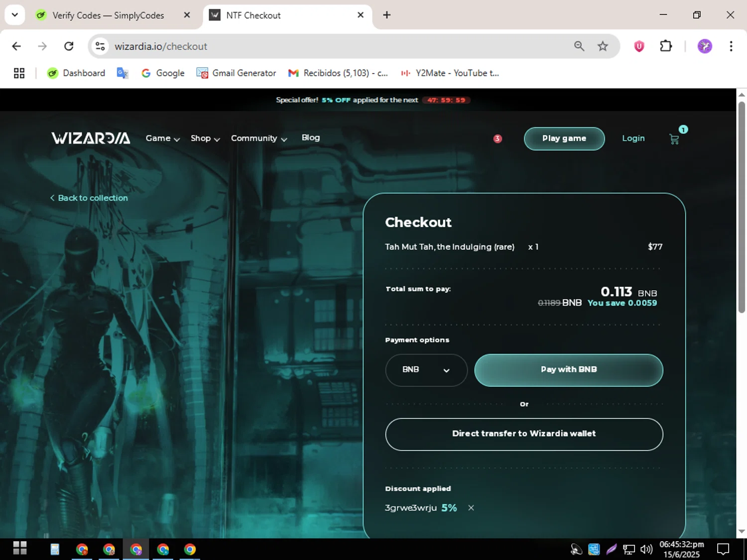This screenshot has width=747, height=560.
Task: Click the Tah Mut Tah, the Indulging item
Action: tap(450, 247)
